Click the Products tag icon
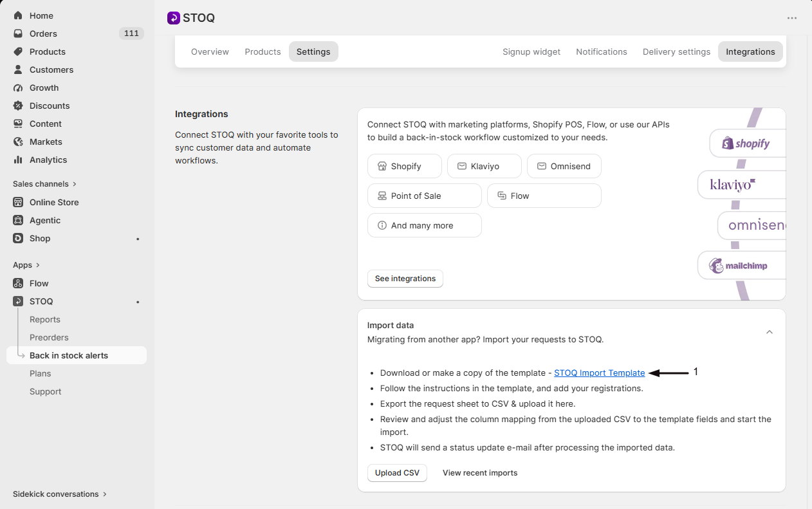812x509 pixels. [x=18, y=51]
